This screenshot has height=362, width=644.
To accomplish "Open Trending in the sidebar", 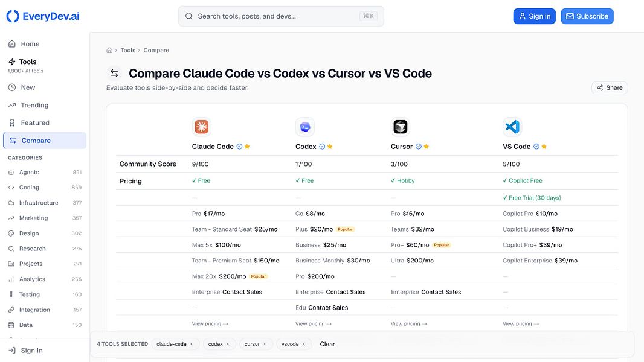I will (x=45, y=105).
